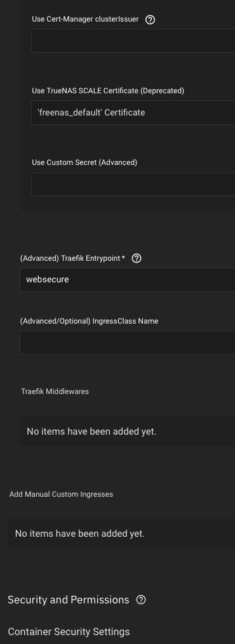Click the Use TrueNAS SCALE Certificate label
The height and width of the screenshot is (644, 235).
click(108, 91)
